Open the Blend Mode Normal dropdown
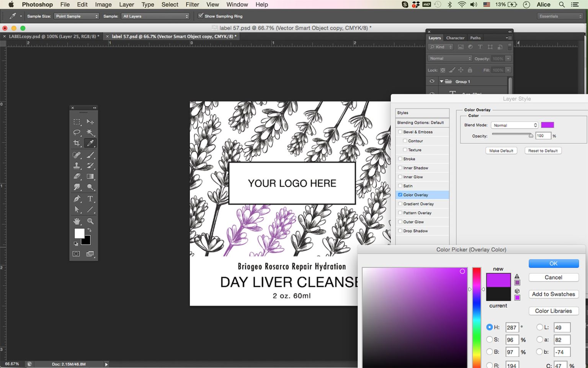The width and height of the screenshot is (588, 368). 514,125
